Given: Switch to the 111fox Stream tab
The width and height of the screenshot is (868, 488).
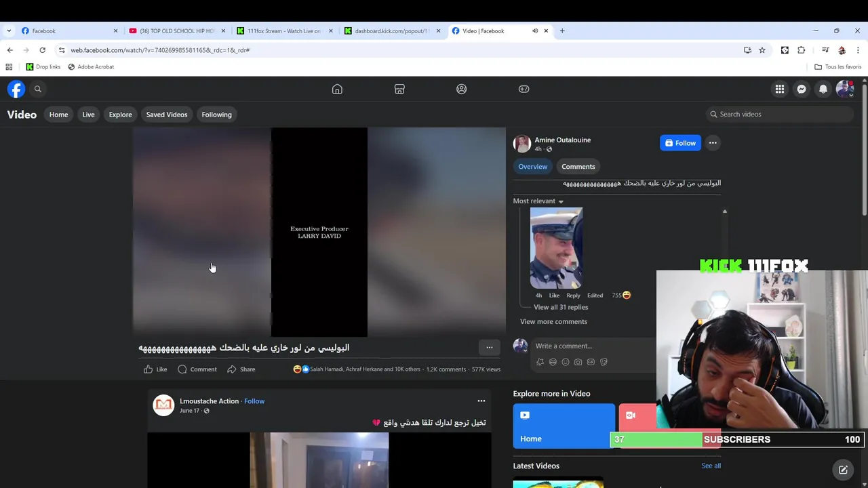Looking at the screenshot, I should (283, 30).
